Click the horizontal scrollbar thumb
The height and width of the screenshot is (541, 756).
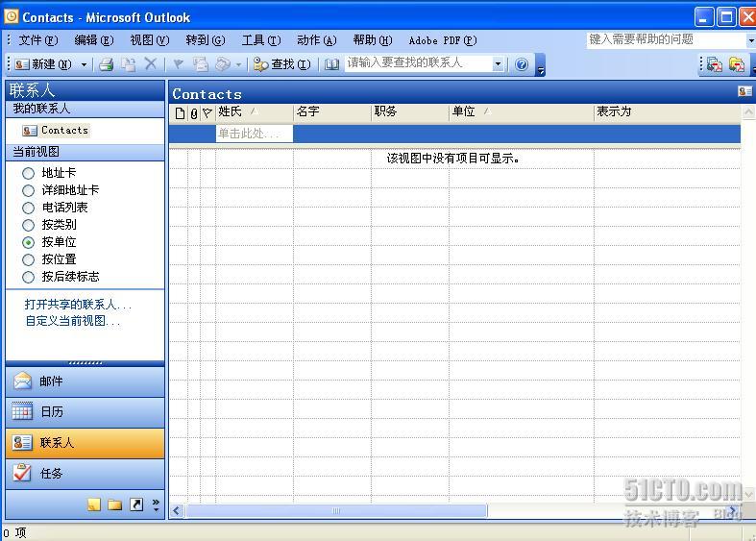coord(336,510)
